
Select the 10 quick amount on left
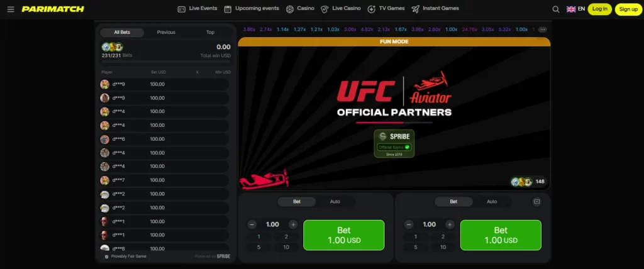pos(286,247)
